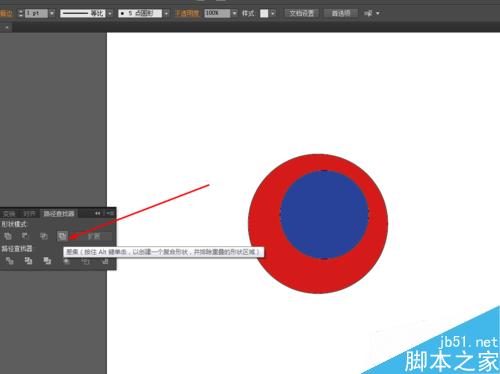
Task: Click the stroke weight stepper arrows
Action: coord(21,13)
